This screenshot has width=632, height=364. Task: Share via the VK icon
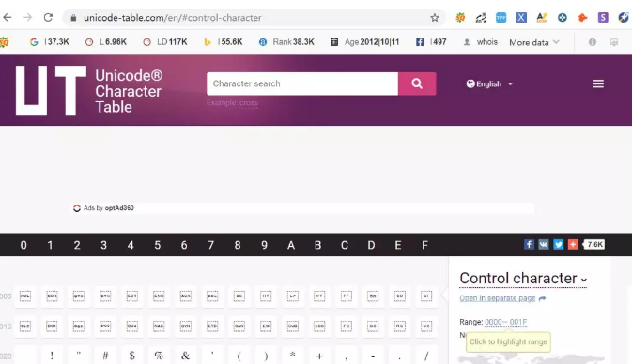[544, 245]
